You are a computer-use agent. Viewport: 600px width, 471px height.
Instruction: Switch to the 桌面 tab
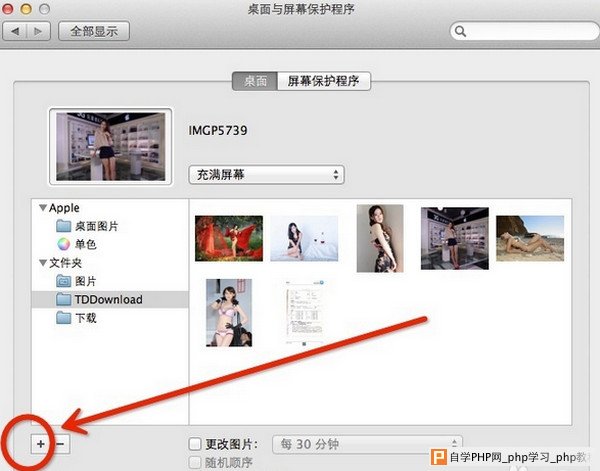click(255, 81)
